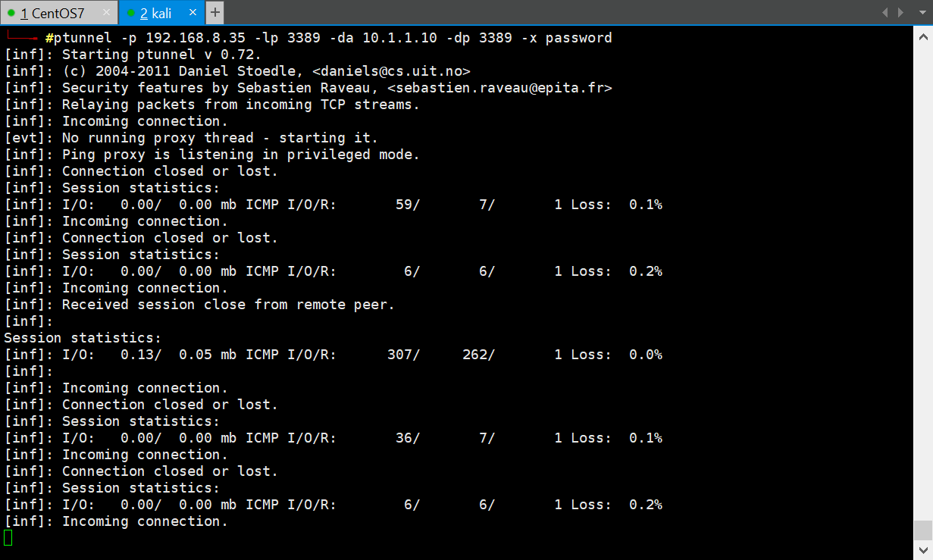This screenshot has width=933, height=560.
Task: Click the terminal cursor block
Action: (x=8, y=538)
